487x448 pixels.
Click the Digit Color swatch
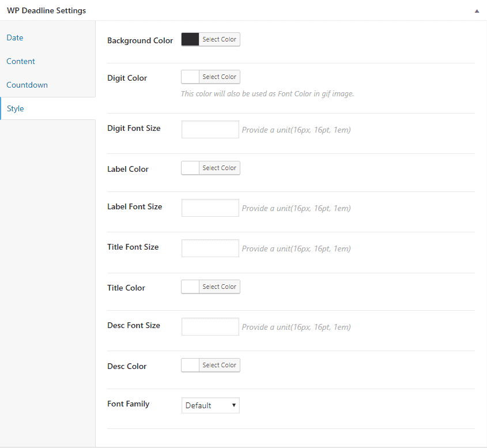(x=190, y=77)
